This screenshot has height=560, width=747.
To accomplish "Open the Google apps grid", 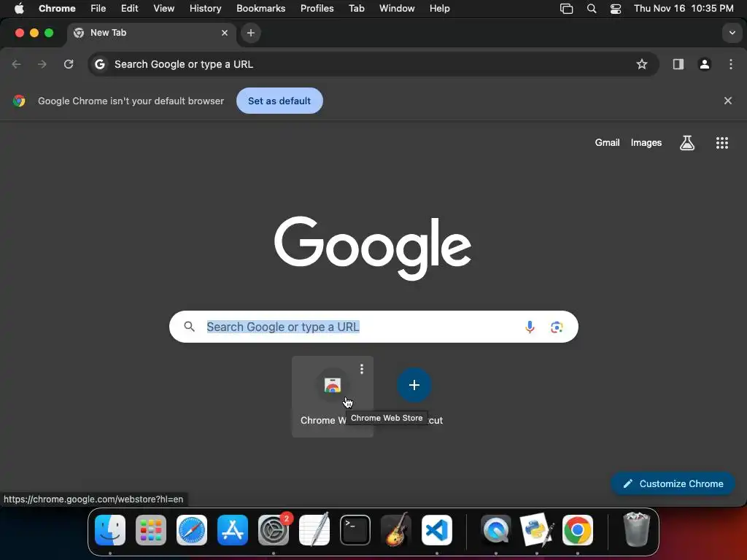I will pos(721,143).
